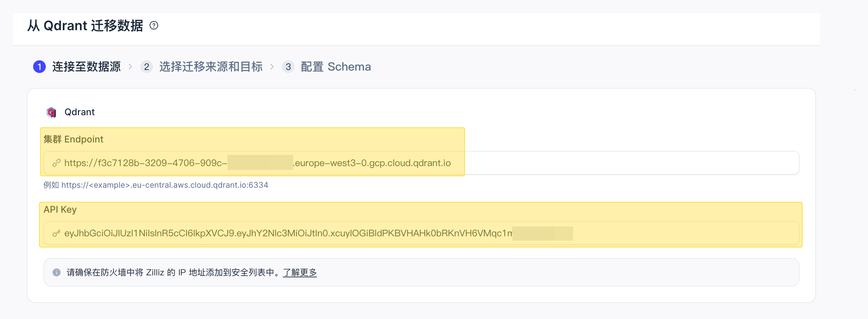Click chevron arrow after 连接至数据源 step

click(x=130, y=67)
